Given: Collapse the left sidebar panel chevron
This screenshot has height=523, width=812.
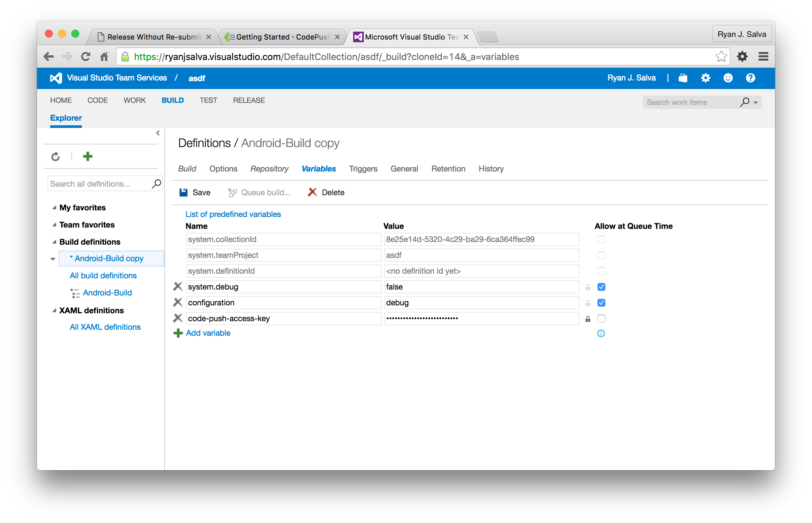Looking at the screenshot, I should tap(158, 133).
